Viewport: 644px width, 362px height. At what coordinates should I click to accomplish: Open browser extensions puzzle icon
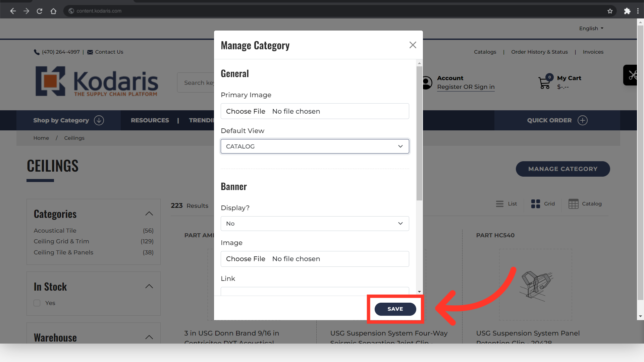627,11
